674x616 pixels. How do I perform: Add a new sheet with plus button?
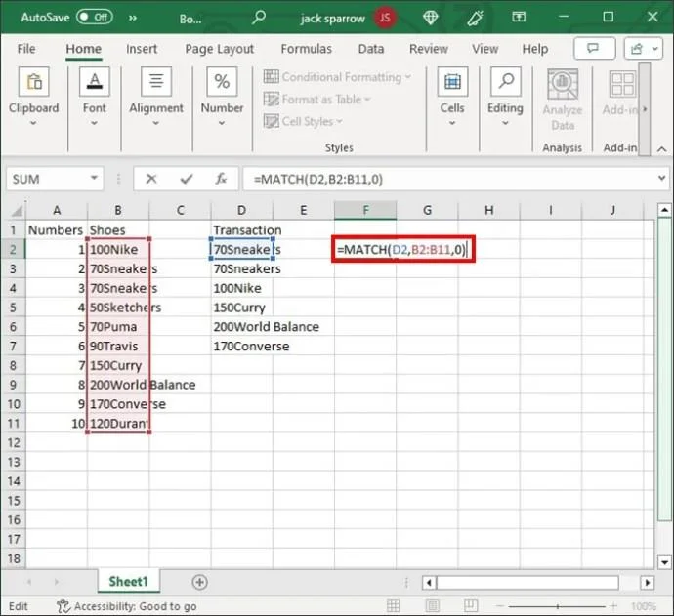(x=199, y=582)
